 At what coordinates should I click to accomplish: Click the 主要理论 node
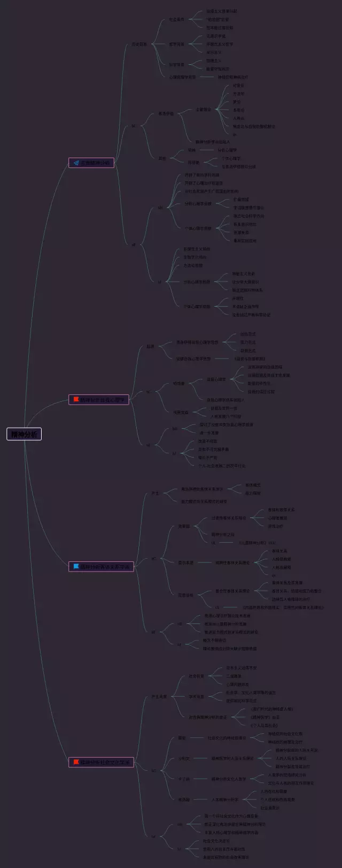pos(203,110)
